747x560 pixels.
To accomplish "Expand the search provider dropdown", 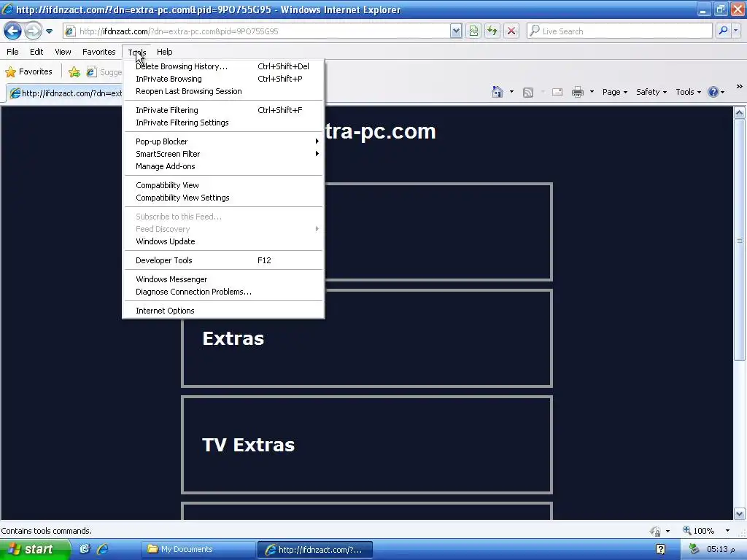I will pyautogui.click(x=735, y=31).
